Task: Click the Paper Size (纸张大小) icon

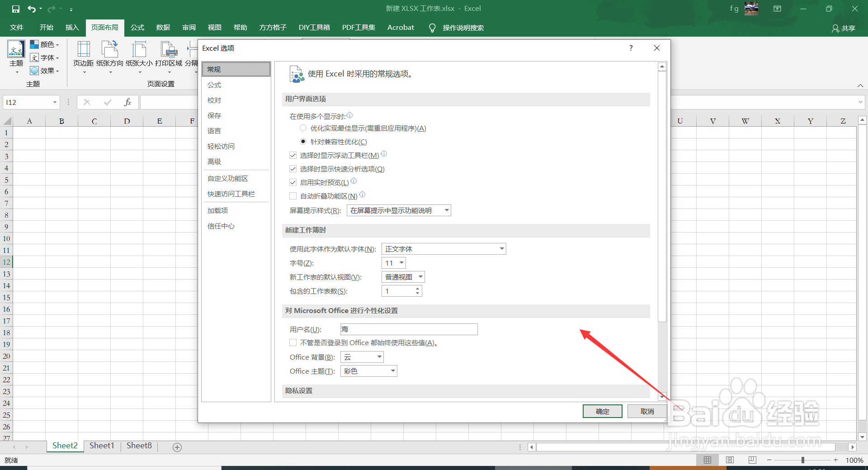Action: (139, 49)
